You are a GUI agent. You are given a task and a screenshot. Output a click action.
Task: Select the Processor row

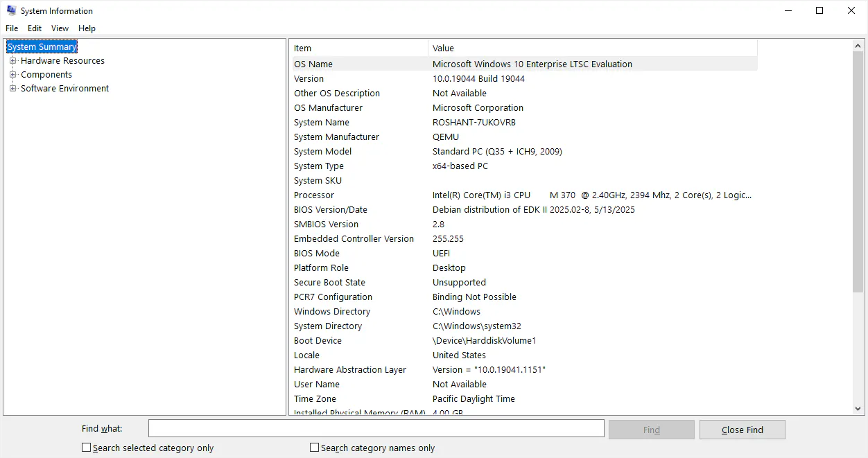pyautogui.click(x=523, y=195)
